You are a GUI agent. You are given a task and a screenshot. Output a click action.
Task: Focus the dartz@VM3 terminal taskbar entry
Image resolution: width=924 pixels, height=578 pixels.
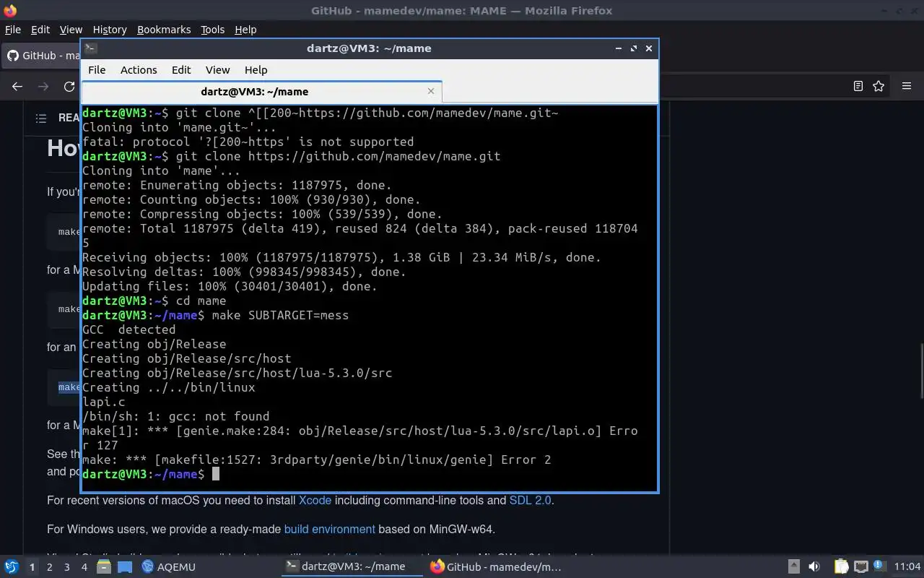352,566
